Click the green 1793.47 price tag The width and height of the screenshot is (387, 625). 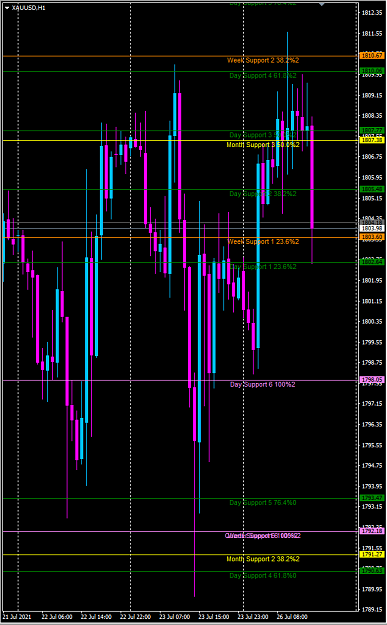click(372, 498)
